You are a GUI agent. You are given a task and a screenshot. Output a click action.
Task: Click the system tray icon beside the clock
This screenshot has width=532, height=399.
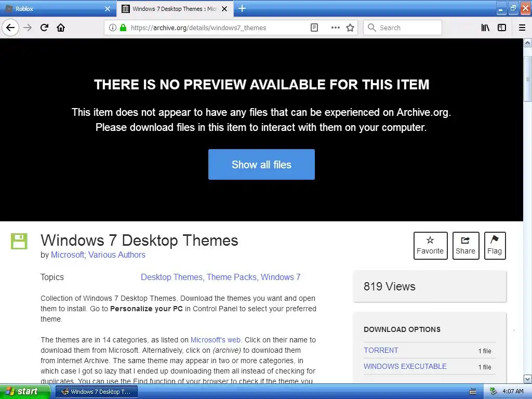493,392
